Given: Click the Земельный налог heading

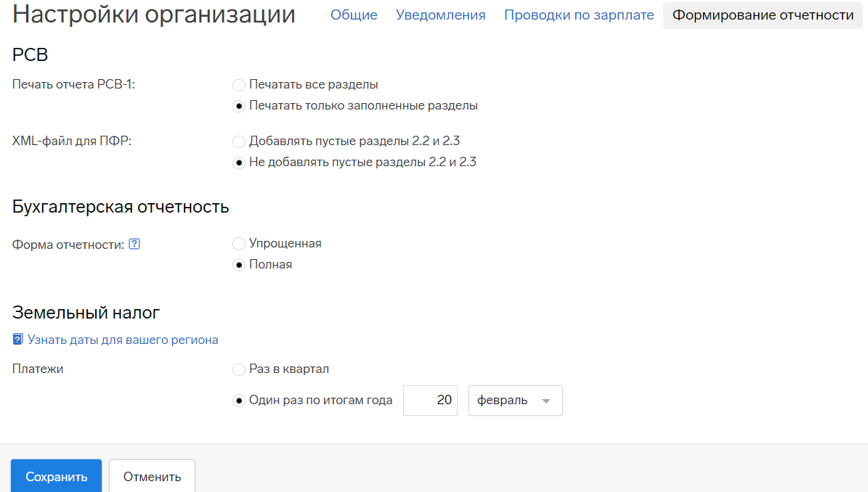Looking at the screenshot, I should coord(86,313).
